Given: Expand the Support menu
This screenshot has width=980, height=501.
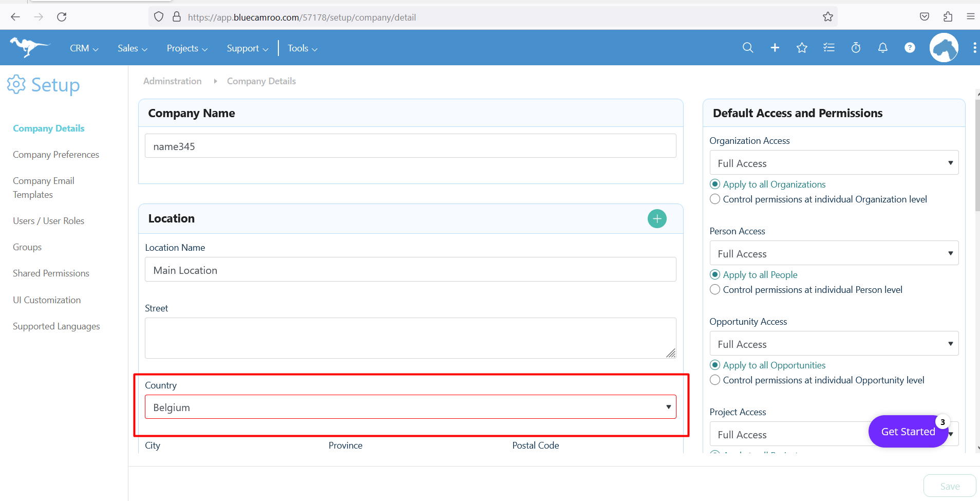Looking at the screenshot, I should coord(248,48).
